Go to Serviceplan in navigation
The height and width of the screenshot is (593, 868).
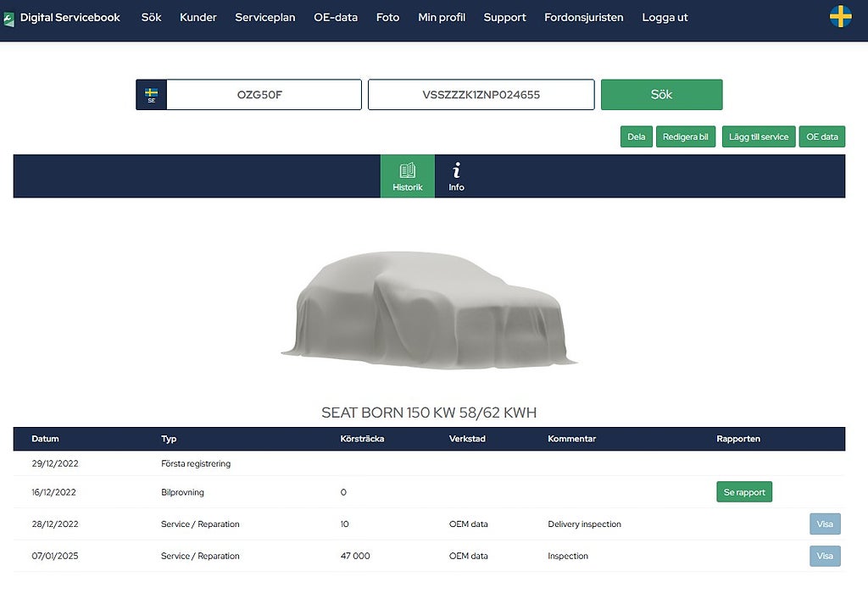tap(265, 17)
